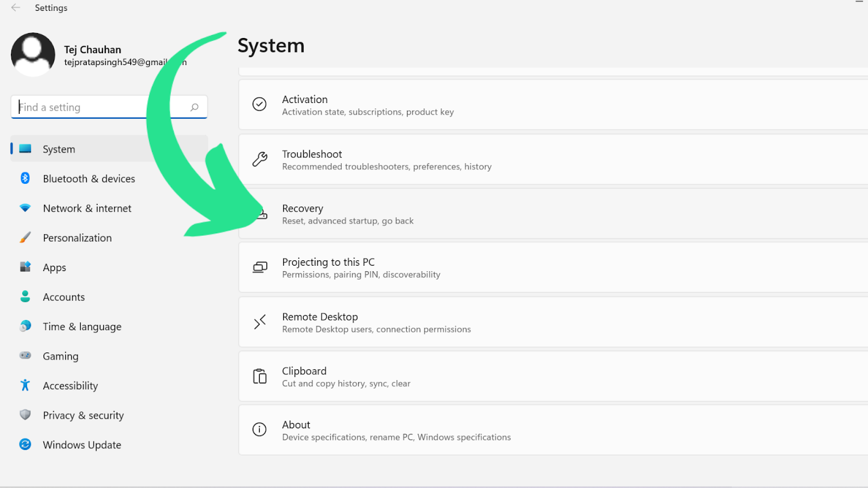Screen dimensions: 868x488
Task: Click the account email address
Action: (125, 62)
